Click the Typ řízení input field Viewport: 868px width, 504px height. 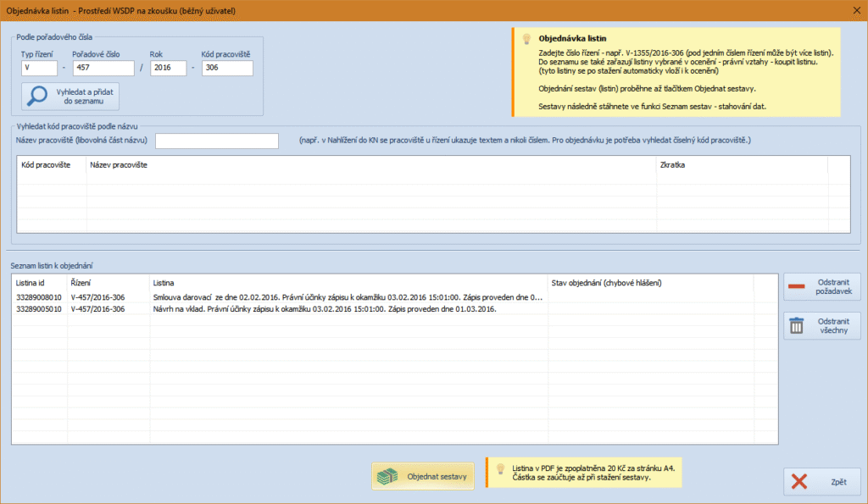[x=39, y=68]
